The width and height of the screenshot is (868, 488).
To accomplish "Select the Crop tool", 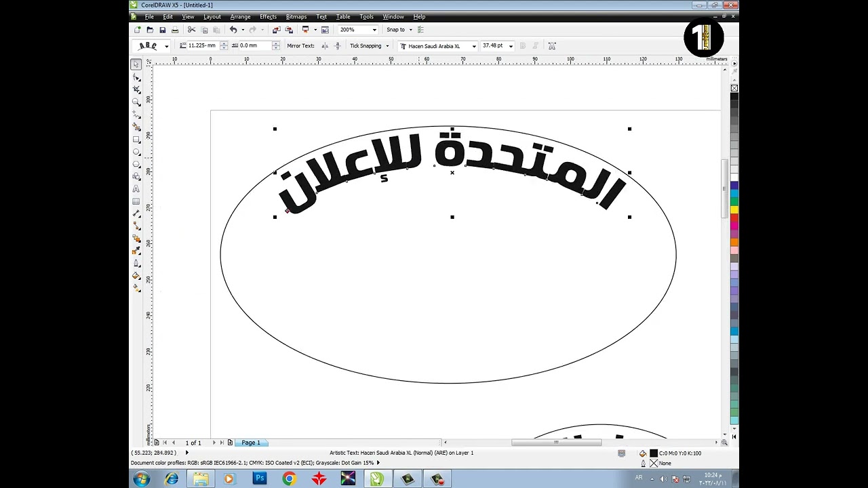I will 136,89.
